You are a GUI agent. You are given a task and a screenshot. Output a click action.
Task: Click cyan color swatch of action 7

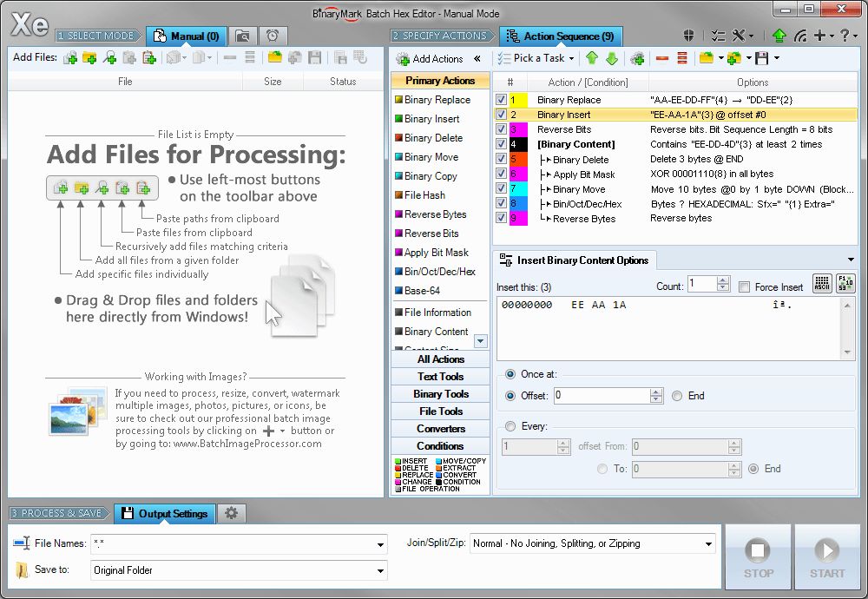[x=518, y=188]
